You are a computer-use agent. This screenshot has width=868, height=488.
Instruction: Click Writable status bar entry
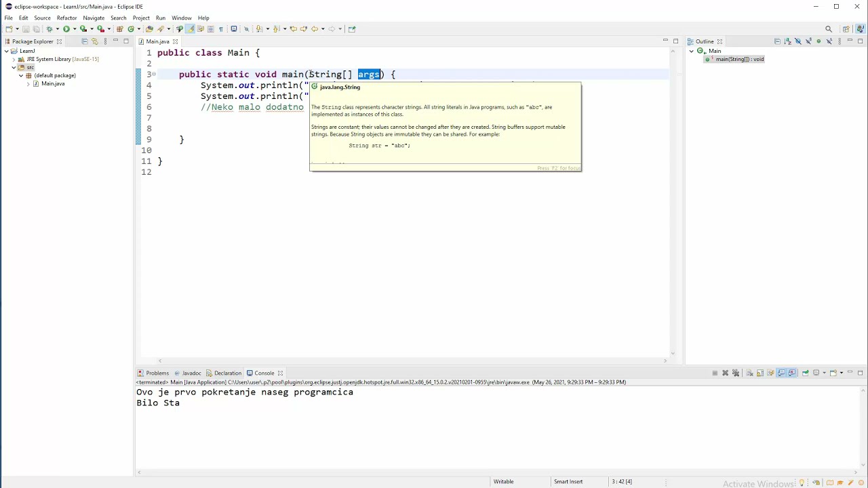coord(503,481)
